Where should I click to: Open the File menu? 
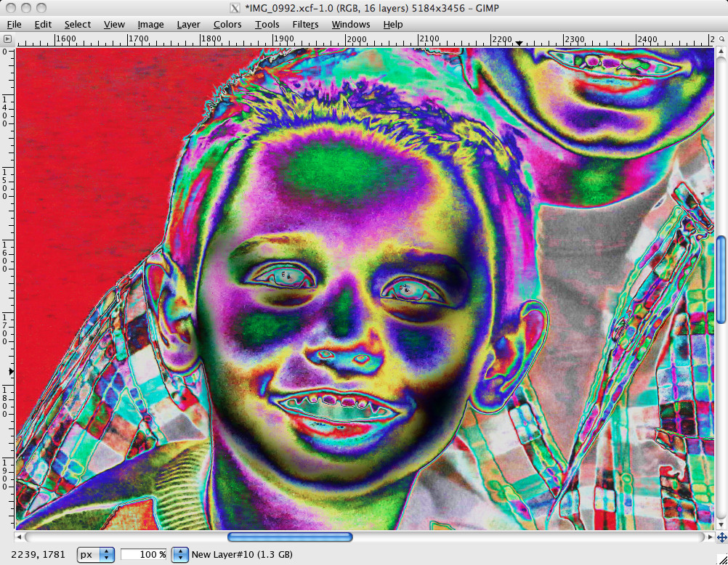(14, 24)
